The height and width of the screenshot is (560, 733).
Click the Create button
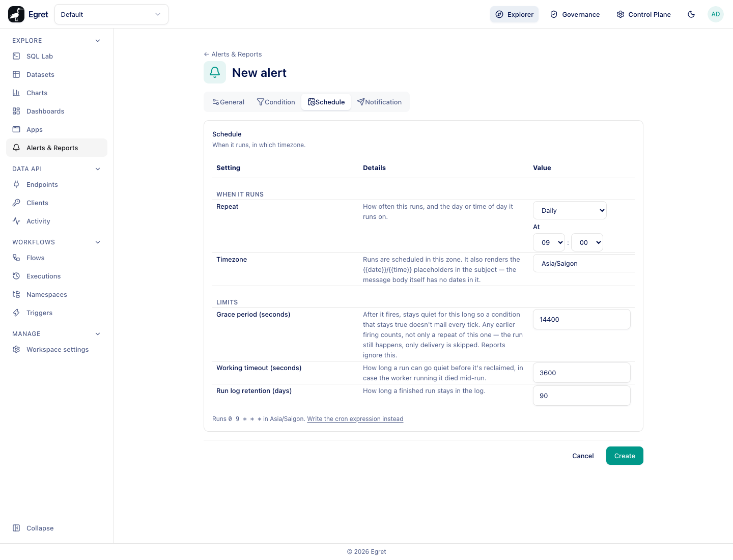point(625,456)
